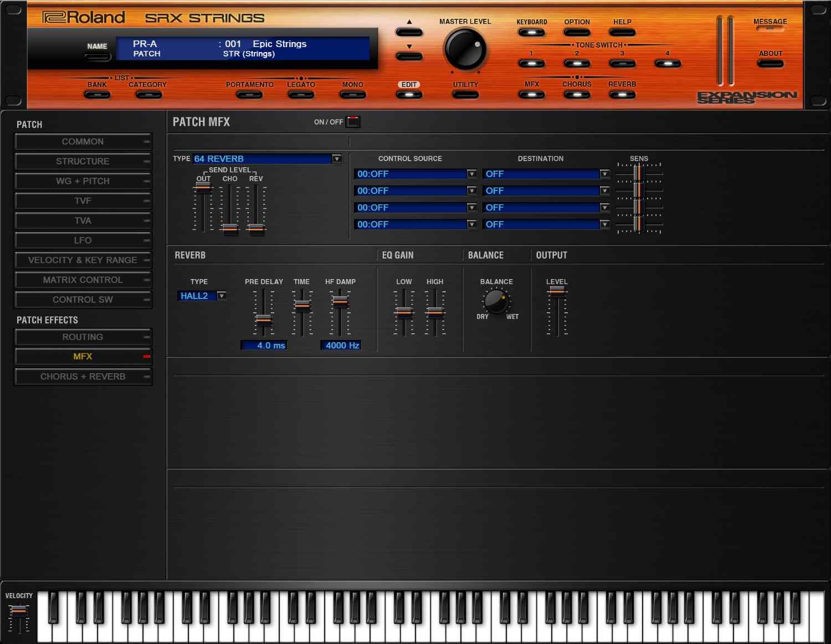Image resolution: width=831 pixels, height=644 pixels.
Task: Toggle TONE SWITCH 1
Action: tap(531, 63)
